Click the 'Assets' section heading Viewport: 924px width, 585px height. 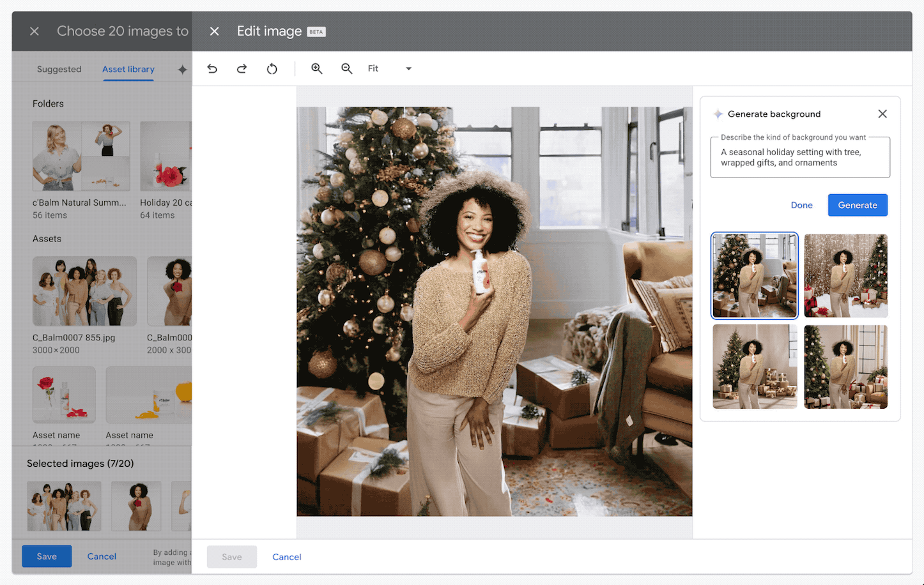(x=47, y=239)
